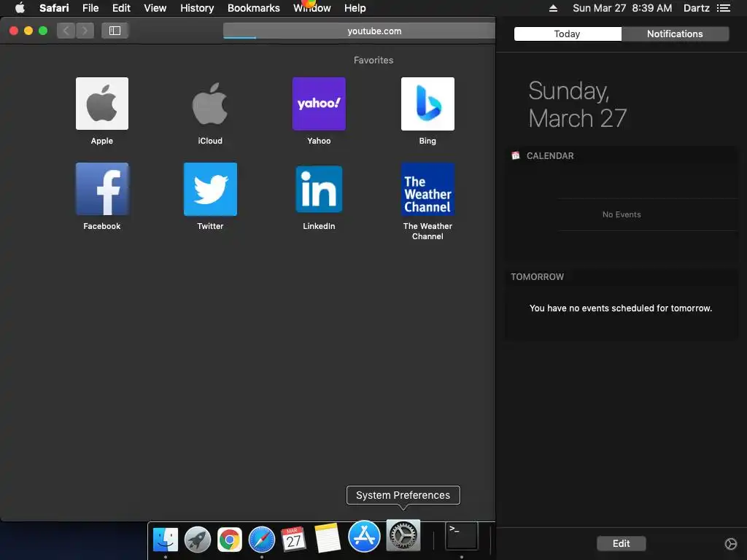This screenshot has height=560, width=747.
Task: Click 'You have no events scheduled for tomorrow.'
Action: (x=621, y=308)
